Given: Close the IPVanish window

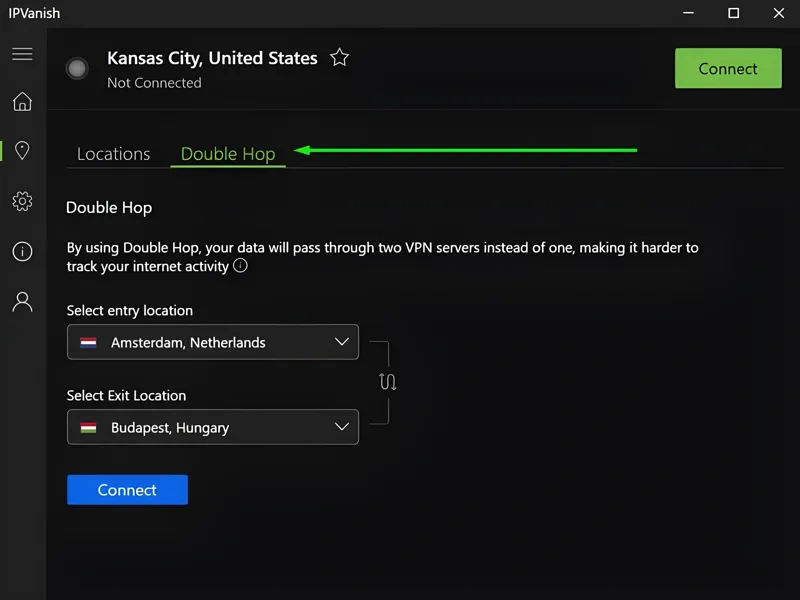Looking at the screenshot, I should click(779, 13).
